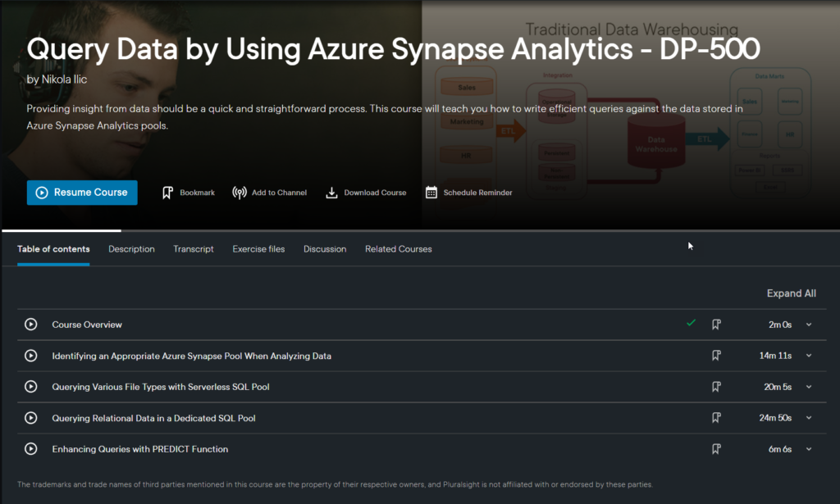Expand the Identifying an Appropriate Azure Synapse Pool chevron

pyautogui.click(x=809, y=356)
